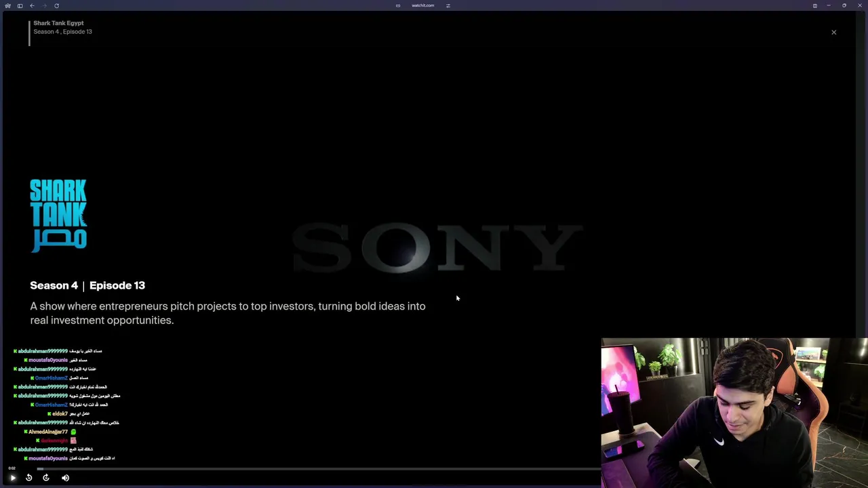Open the browser main menu logo icon
The width and height of the screenshot is (868, 488).
[x=7, y=5]
